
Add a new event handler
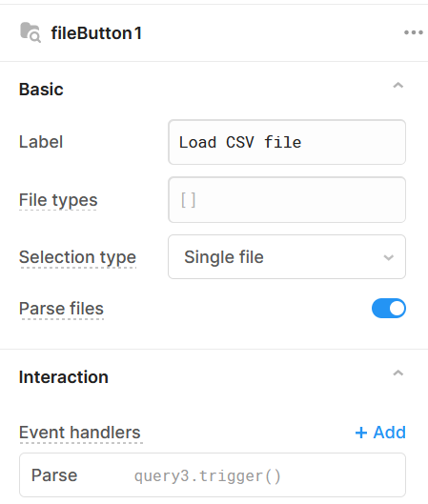pyautogui.click(x=380, y=433)
